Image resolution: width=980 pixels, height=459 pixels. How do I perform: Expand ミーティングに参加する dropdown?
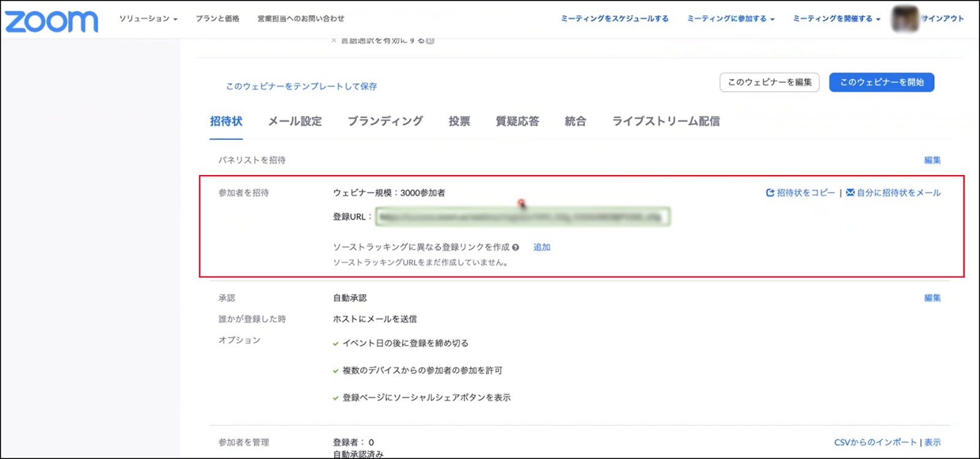point(731,19)
